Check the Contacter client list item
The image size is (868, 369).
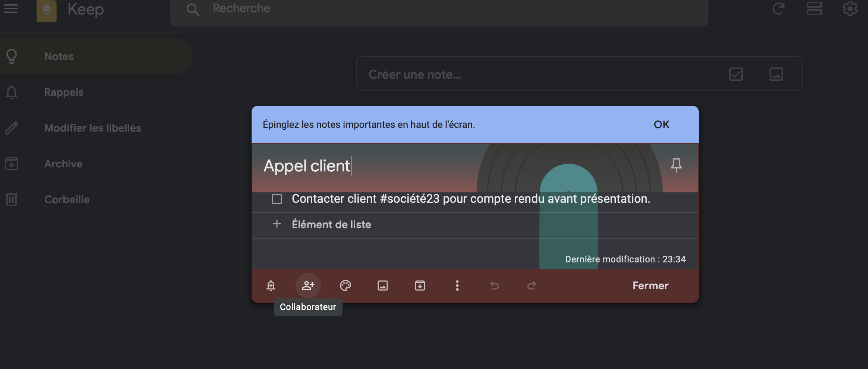277,199
